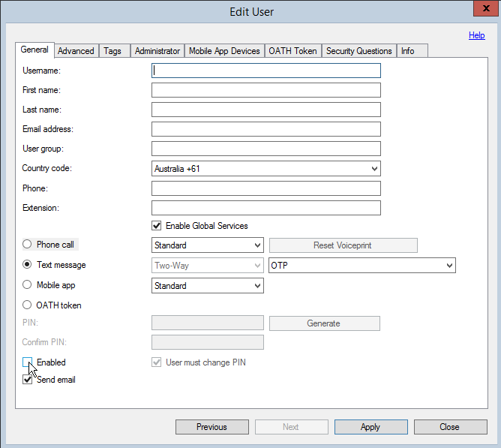Open the Mobile App Devices tab
Image resolution: width=501 pixels, height=448 pixels.
click(x=224, y=51)
